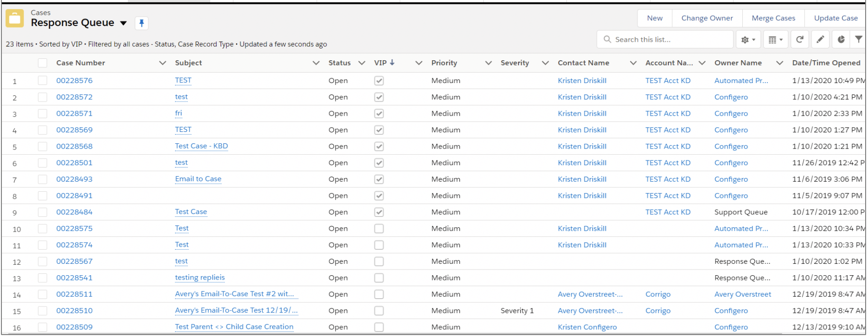The width and height of the screenshot is (868, 336).
Task: Open the filter funnel icon
Action: coord(859,40)
